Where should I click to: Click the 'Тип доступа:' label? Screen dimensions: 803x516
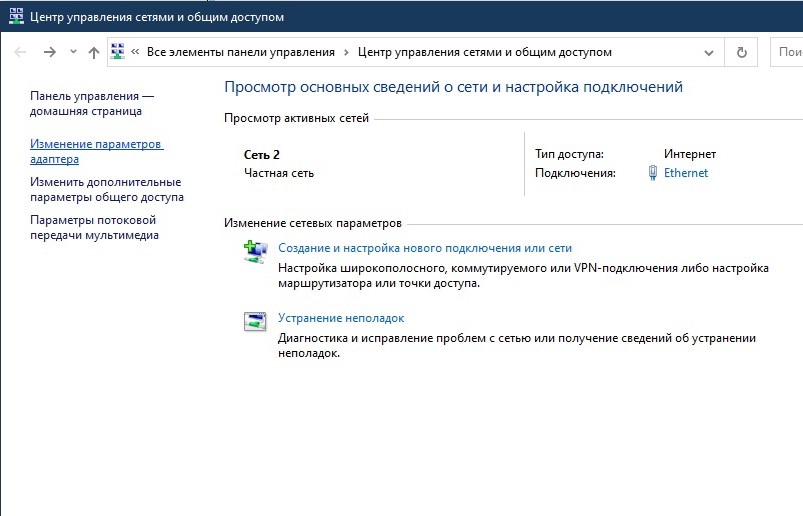coord(569,154)
